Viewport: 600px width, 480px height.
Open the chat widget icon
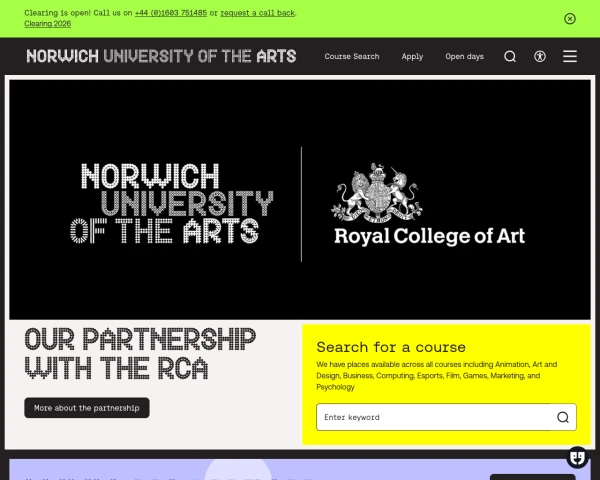click(x=577, y=457)
